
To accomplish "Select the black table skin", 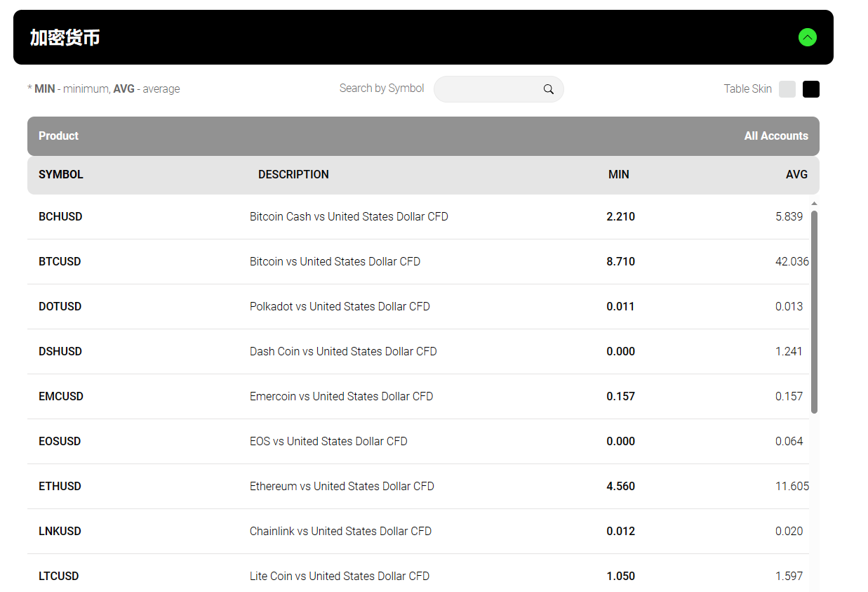I will point(811,89).
